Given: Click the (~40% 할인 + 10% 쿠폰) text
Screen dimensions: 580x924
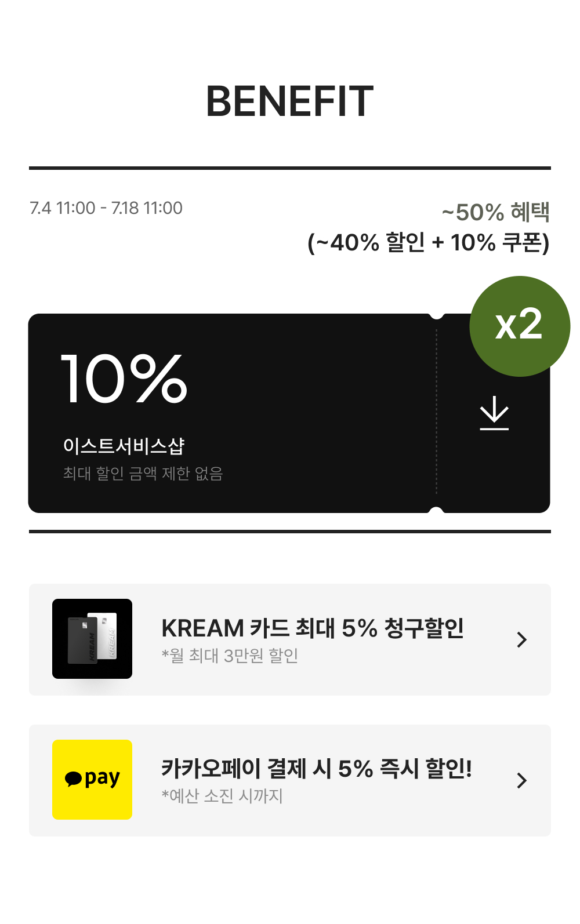Looking at the screenshot, I should (x=428, y=242).
